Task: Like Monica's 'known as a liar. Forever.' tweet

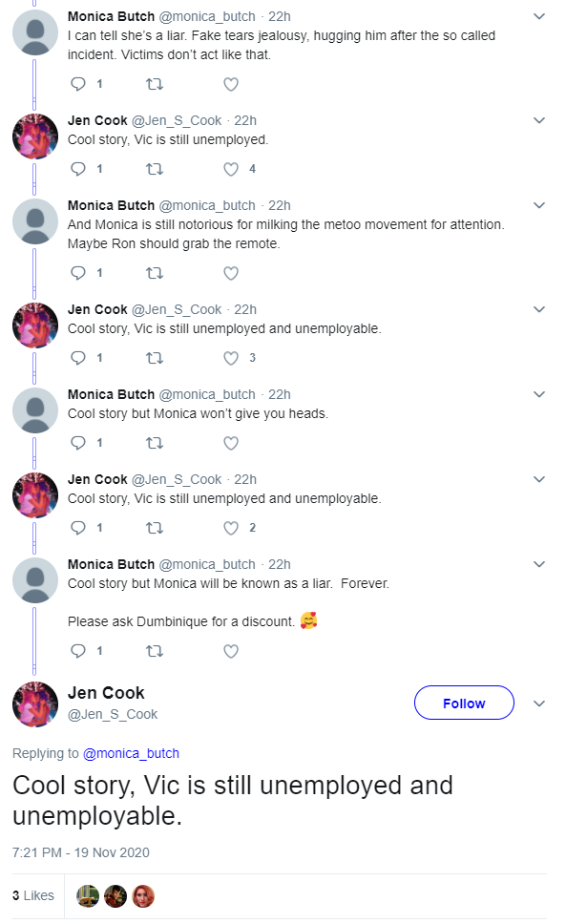Action: (231, 651)
